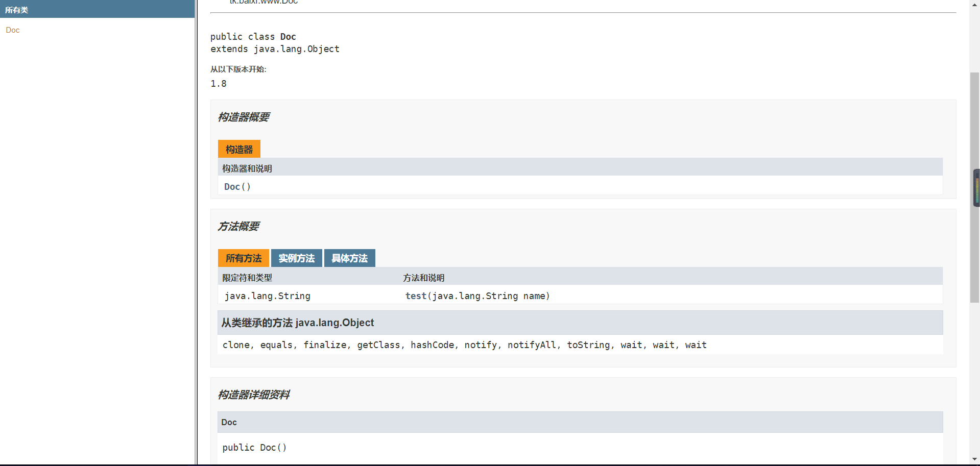Select the 所有方法 tab
Image resolution: width=980 pixels, height=466 pixels.
244,258
